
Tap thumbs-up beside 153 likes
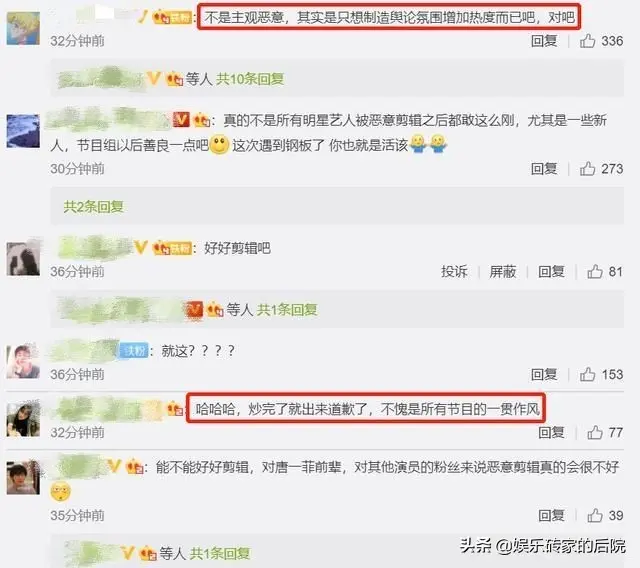pos(587,374)
